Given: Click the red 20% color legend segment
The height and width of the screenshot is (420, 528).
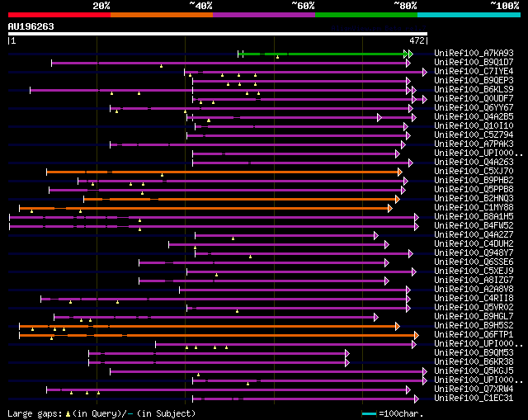Looking at the screenshot, I should pos(59,15).
